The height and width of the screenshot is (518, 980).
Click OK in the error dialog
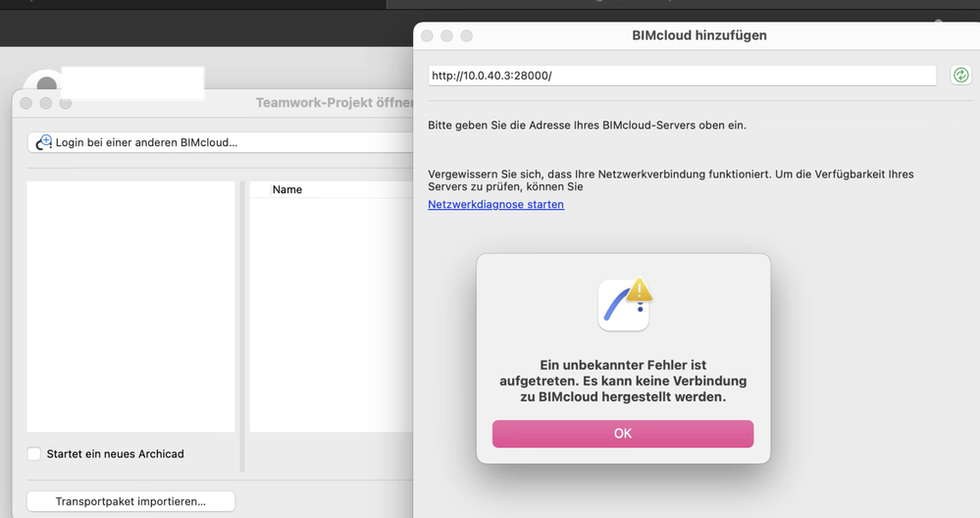(x=623, y=434)
